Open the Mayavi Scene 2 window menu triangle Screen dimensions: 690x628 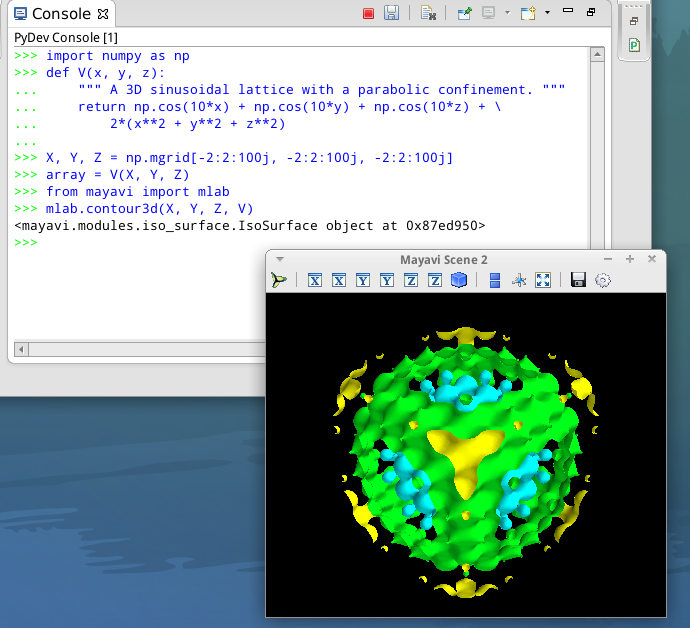[280, 259]
